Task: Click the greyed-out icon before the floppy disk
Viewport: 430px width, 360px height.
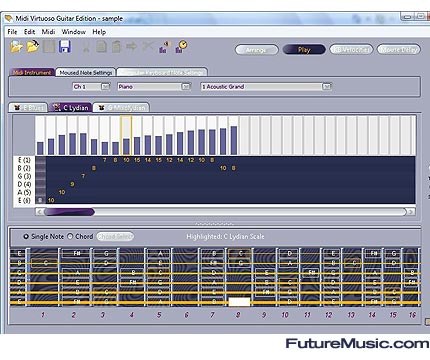Action: click(x=49, y=46)
